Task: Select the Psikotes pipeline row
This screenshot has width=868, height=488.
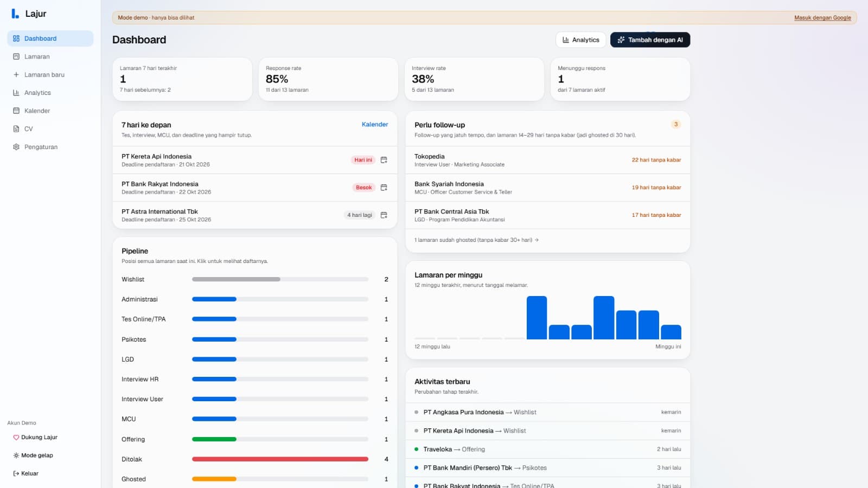Action: [254, 339]
